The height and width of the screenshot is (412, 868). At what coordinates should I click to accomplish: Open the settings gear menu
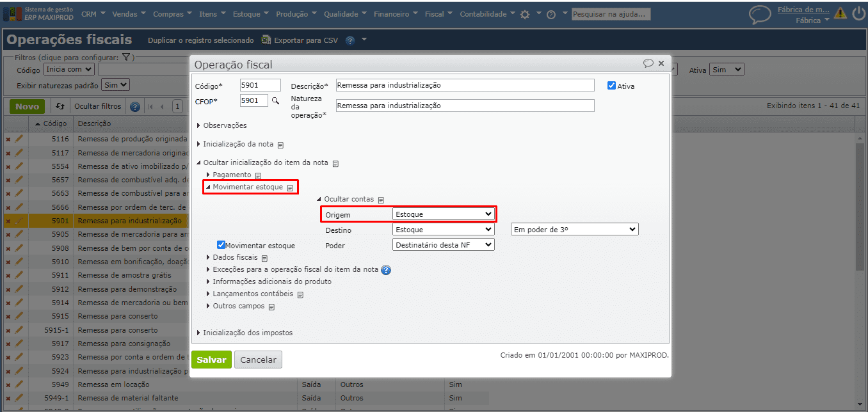525,14
